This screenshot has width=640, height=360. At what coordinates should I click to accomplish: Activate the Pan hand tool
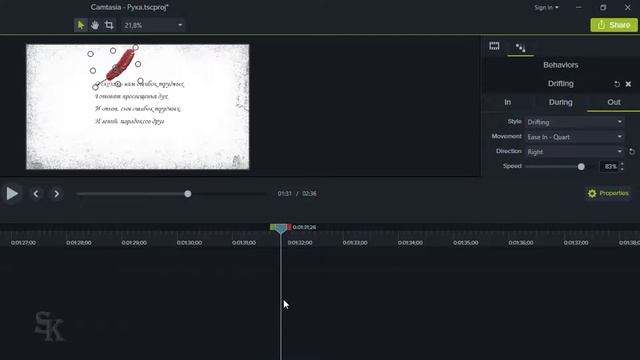[x=95, y=25]
